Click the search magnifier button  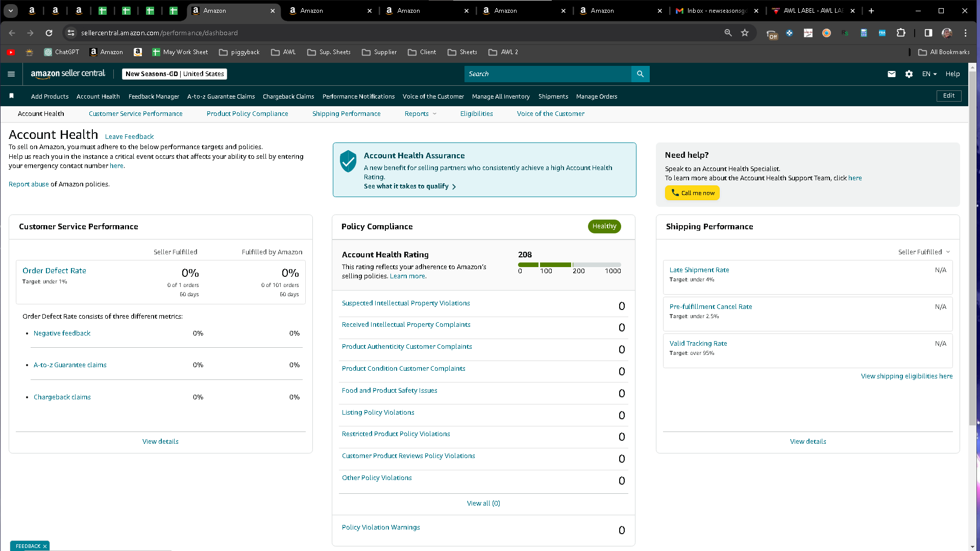(x=640, y=74)
